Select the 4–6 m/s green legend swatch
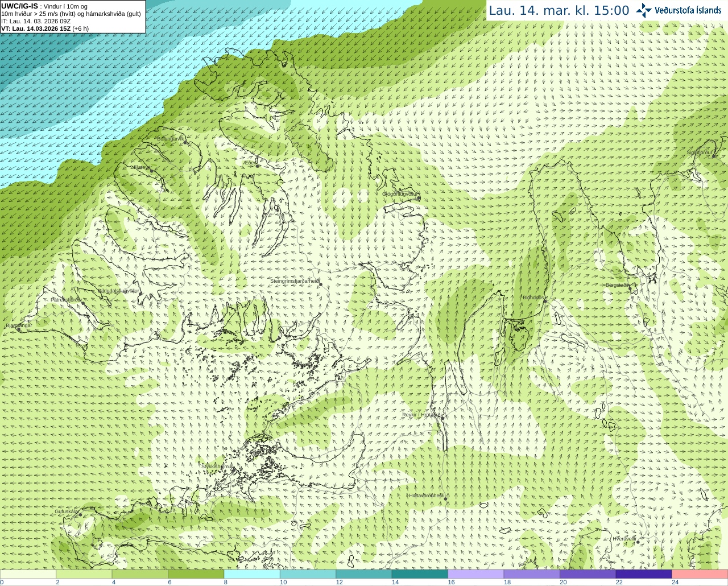 [x=140, y=574]
